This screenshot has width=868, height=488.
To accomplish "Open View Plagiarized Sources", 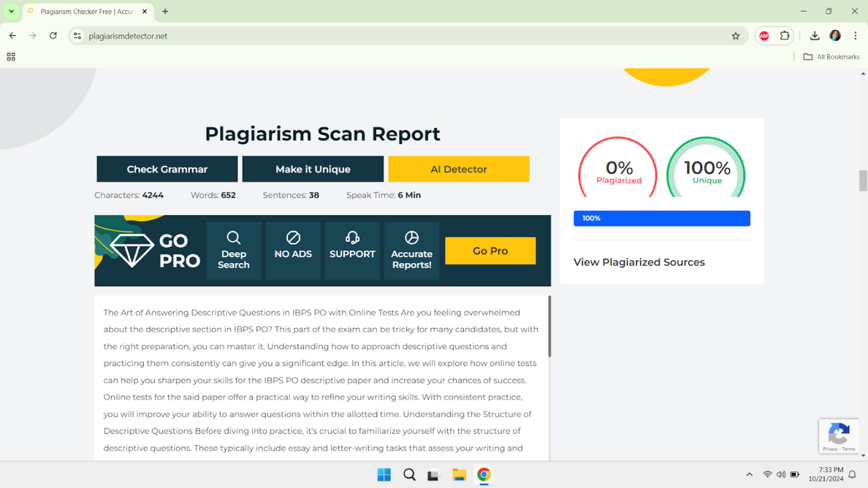I will click(639, 262).
